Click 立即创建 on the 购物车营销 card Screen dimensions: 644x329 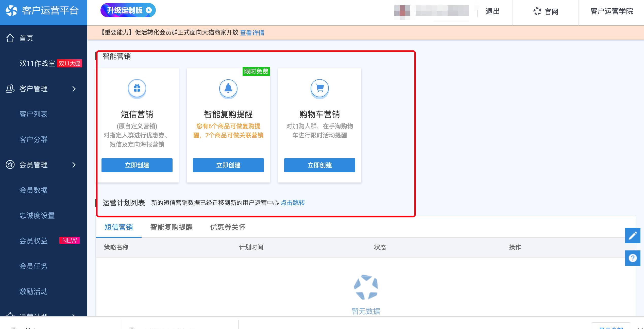[319, 165]
